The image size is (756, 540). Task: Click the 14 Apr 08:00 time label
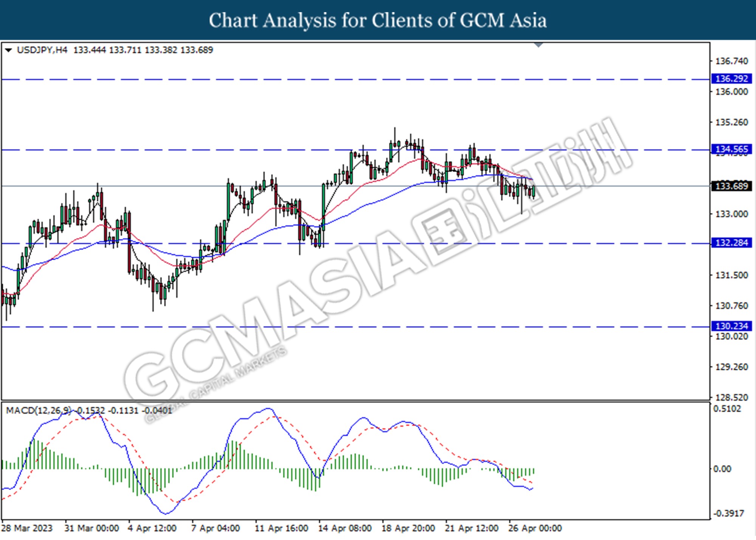click(x=345, y=528)
